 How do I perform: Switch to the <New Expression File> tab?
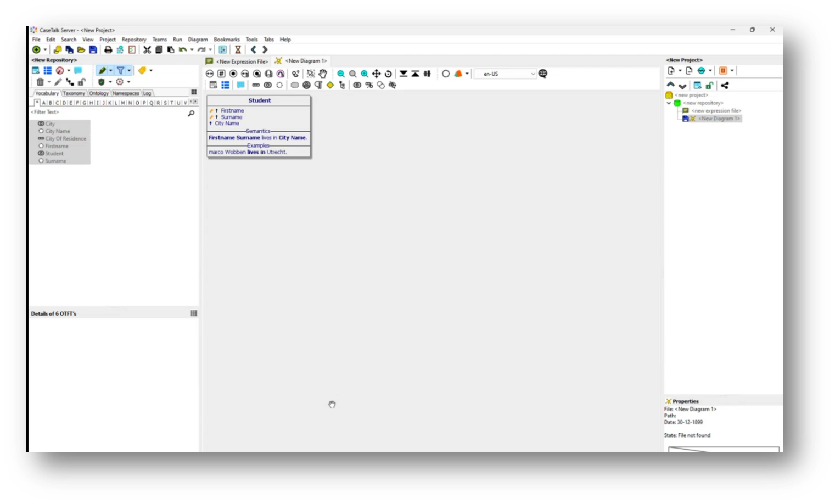(x=237, y=61)
